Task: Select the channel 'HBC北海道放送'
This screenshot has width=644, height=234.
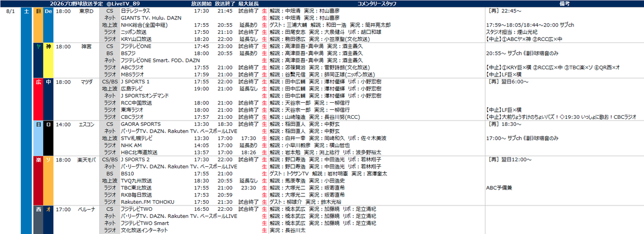Action: pos(138,152)
